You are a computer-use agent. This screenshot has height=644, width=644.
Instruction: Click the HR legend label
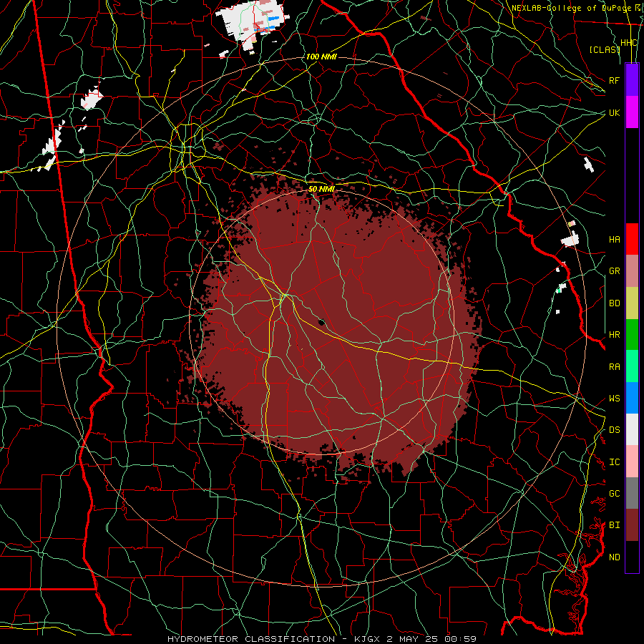coord(615,335)
